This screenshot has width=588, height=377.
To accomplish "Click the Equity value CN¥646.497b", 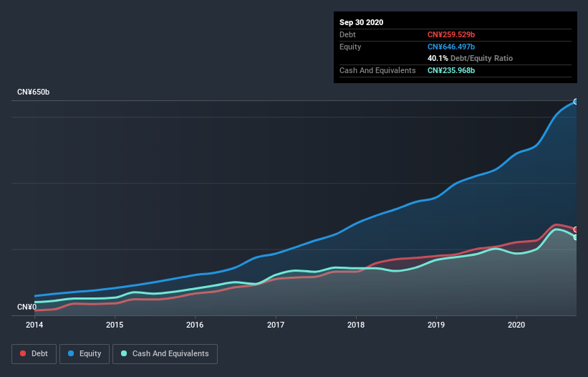I will pos(451,47).
